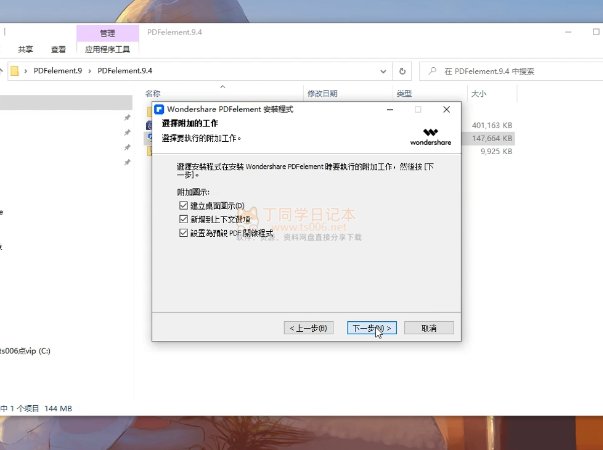Click the 147,664 KB file size cell
This screenshot has width=603, height=450.
tap(492, 138)
